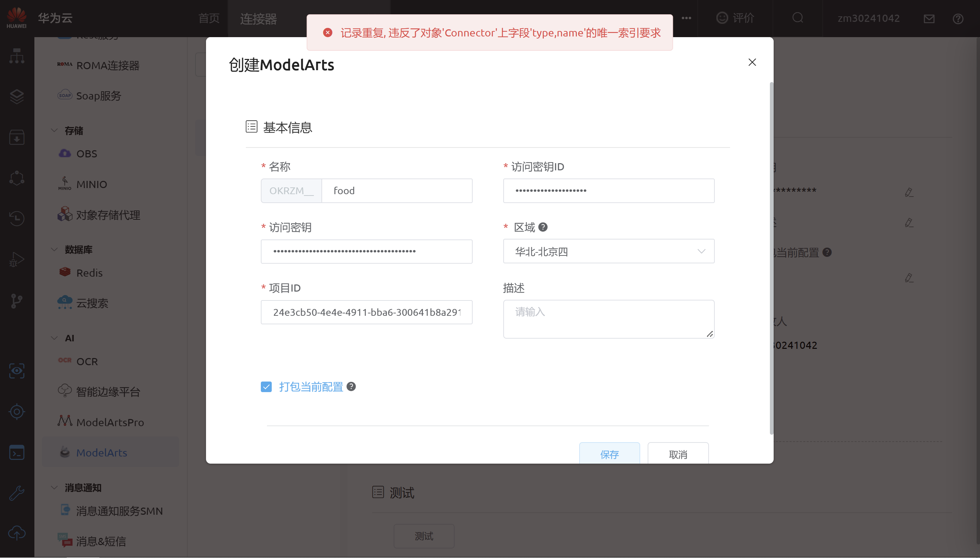This screenshot has height=558, width=980.
Task: Collapse the 数据库 sidebar group
Action: coord(54,249)
